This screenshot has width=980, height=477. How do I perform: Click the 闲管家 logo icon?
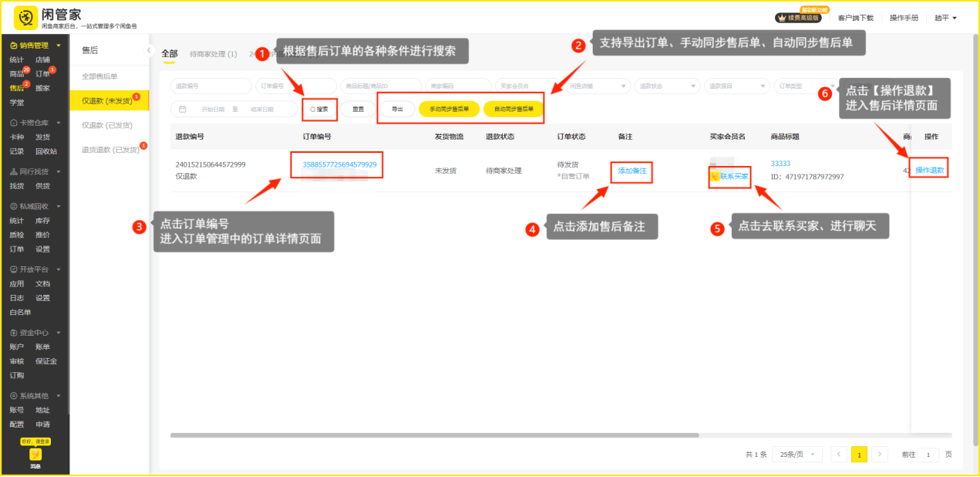click(26, 17)
